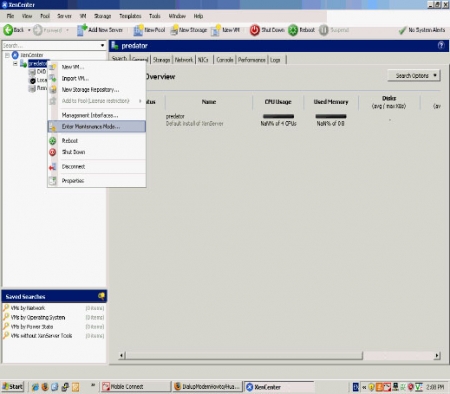Switch to the Logs tab

click(275, 60)
